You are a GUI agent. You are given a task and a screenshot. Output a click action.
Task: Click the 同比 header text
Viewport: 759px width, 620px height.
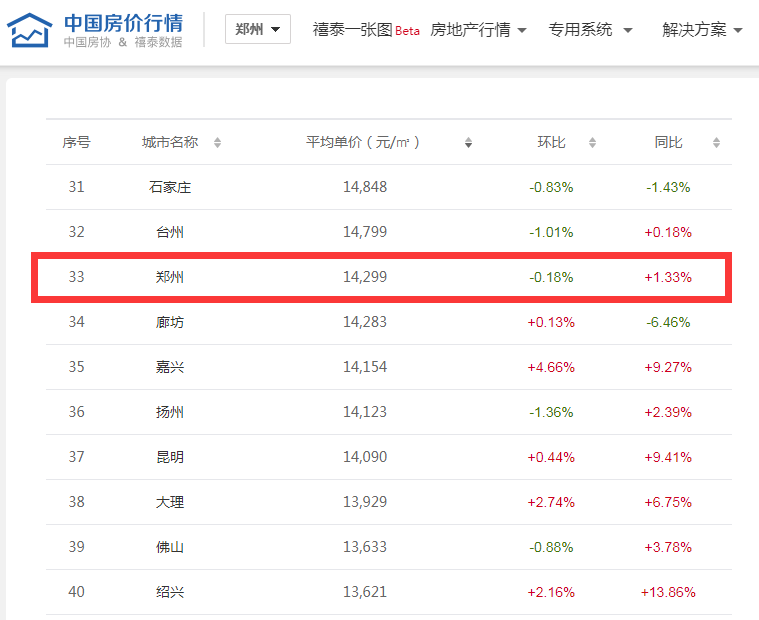(668, 142)
